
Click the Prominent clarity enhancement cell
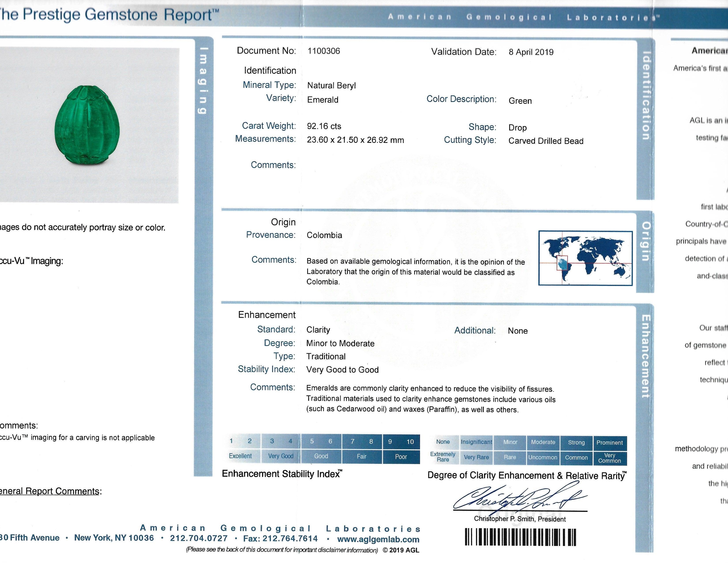[609, 443]
